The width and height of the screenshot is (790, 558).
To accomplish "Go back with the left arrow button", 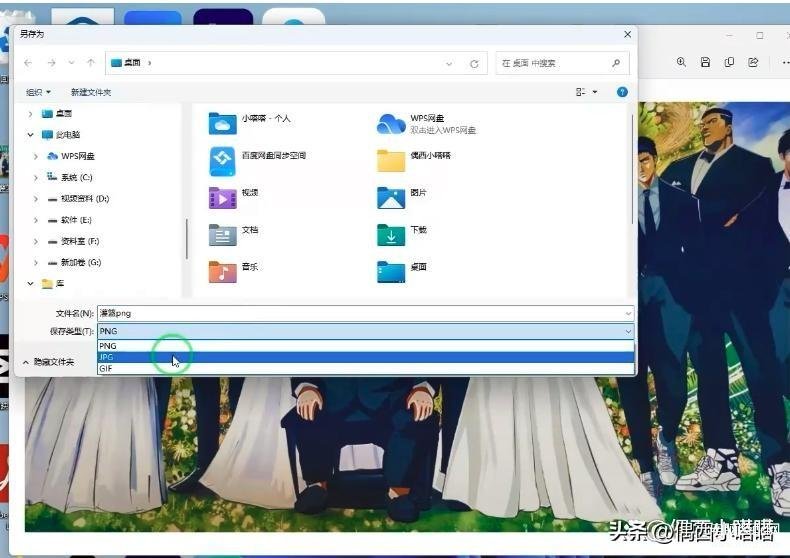I will (x=28, y=63).
